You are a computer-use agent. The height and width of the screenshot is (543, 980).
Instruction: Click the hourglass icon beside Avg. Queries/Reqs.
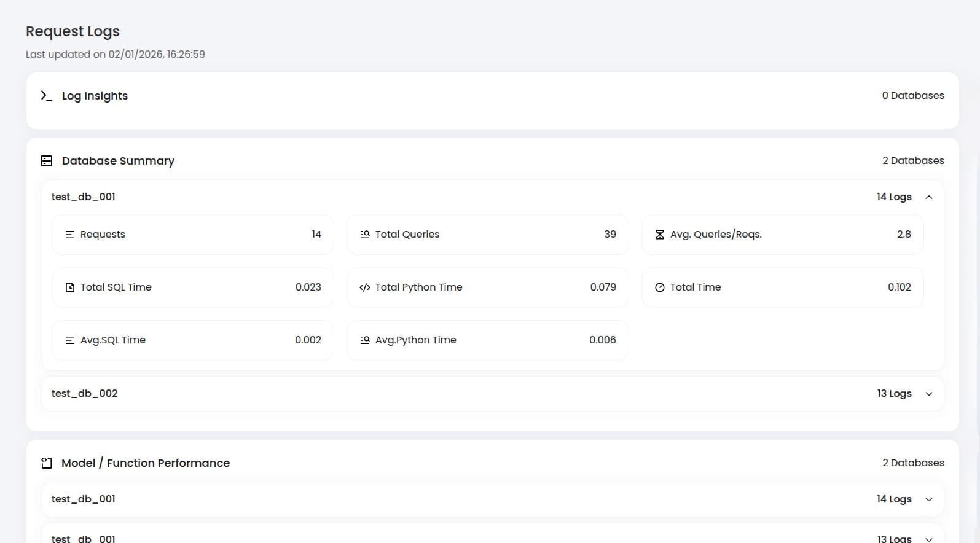[660, 235]
